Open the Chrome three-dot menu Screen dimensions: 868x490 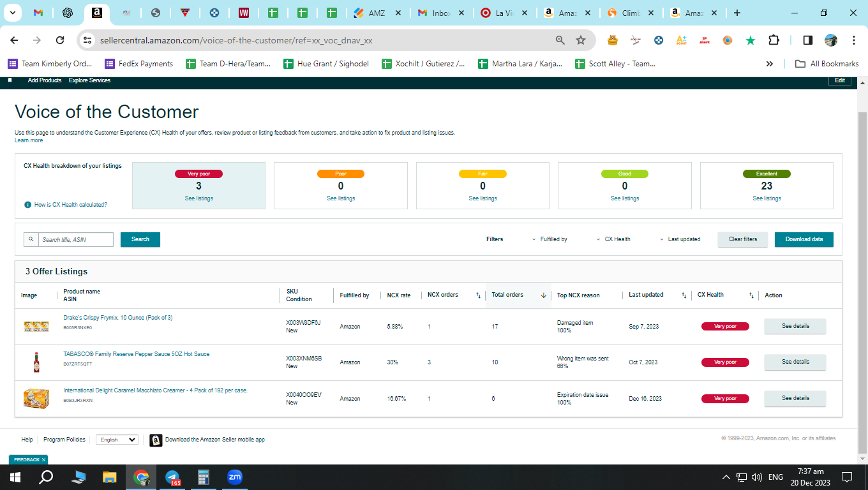click(x=854, y=40)
